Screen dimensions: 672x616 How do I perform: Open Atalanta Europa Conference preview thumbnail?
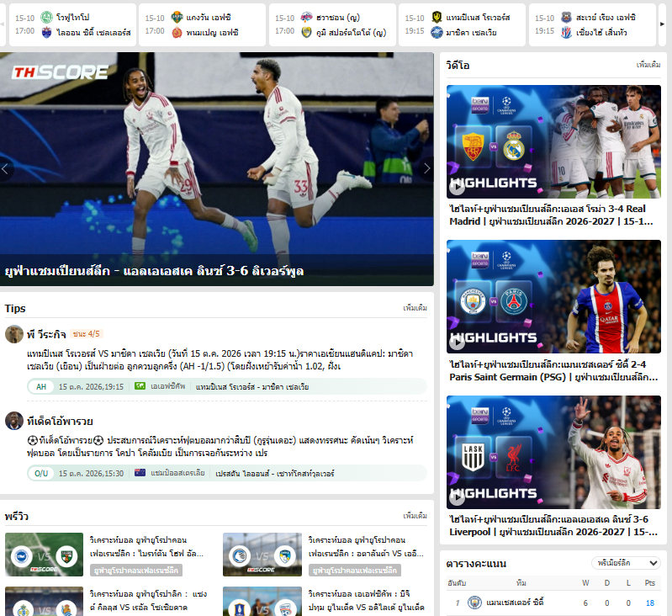pyautogui.click(x=262, y=555)
